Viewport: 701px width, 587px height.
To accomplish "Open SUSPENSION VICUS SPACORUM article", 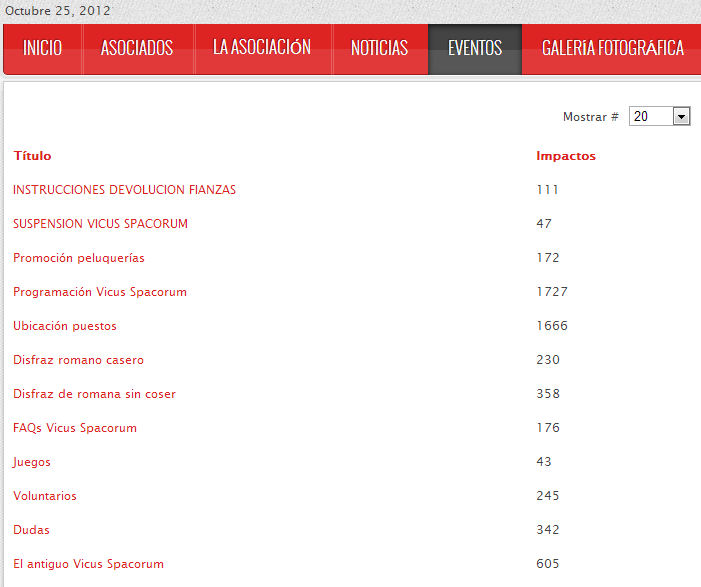I will (x=100, y=224).
